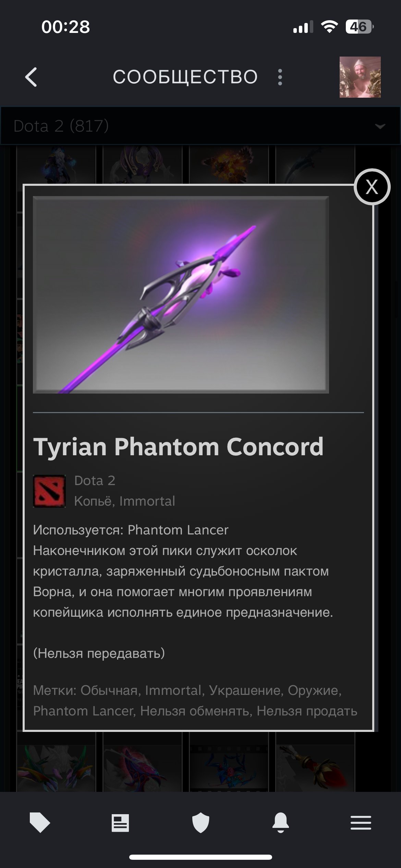Viewport: 401px width, 868px height.
Task: Open the news feed icon tab
Action: [120, 823]
